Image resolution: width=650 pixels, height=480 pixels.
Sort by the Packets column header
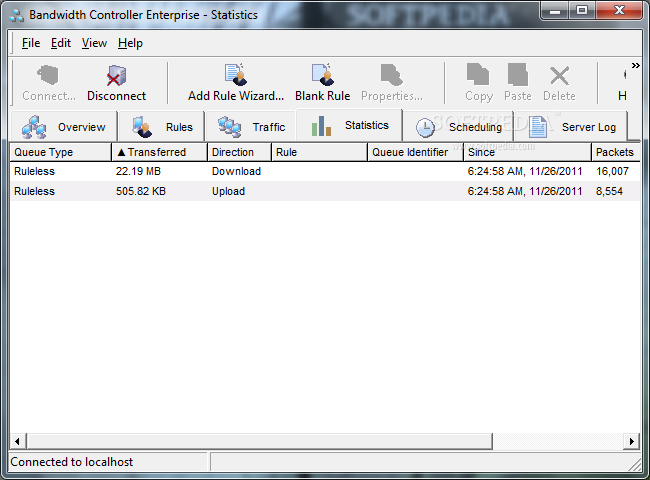[616, 152]
